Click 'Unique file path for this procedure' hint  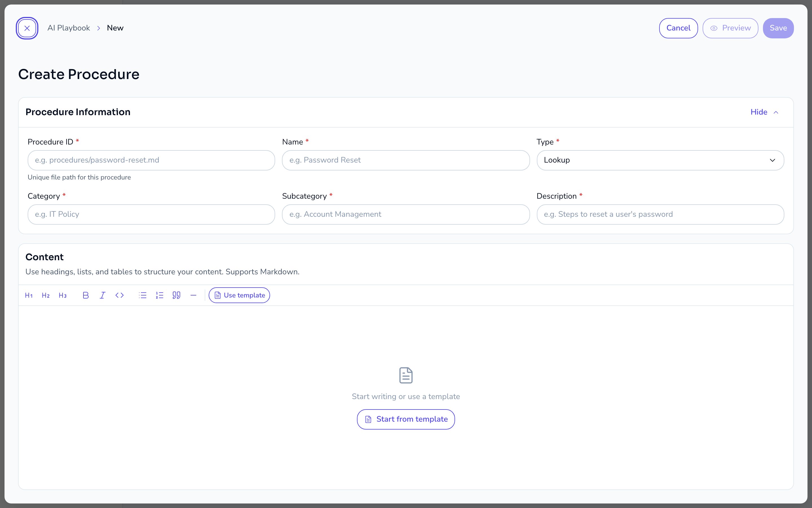click(79, 178)
